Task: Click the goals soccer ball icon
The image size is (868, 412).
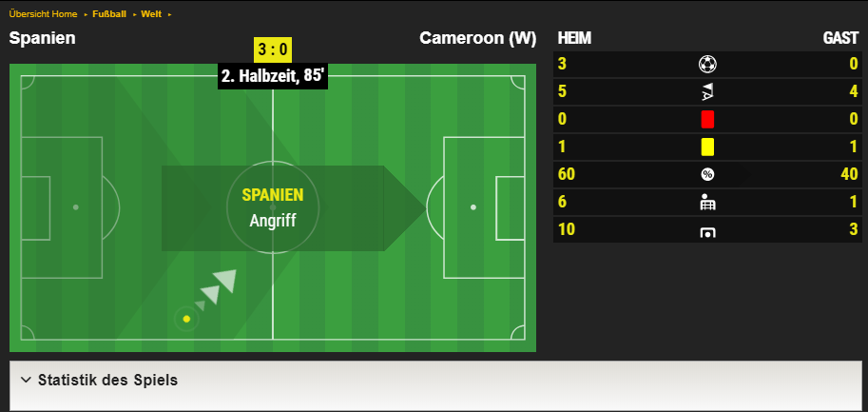Action: [x=707, y=65]
